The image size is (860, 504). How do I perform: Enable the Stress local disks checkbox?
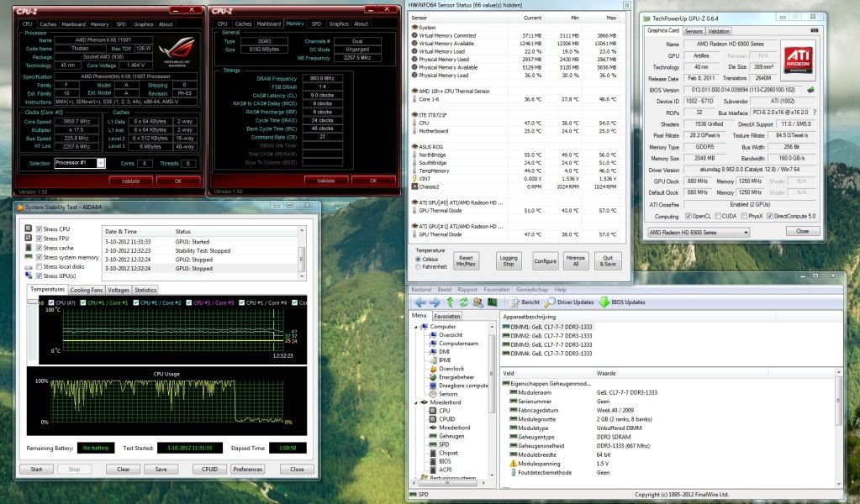click(39, 266)
